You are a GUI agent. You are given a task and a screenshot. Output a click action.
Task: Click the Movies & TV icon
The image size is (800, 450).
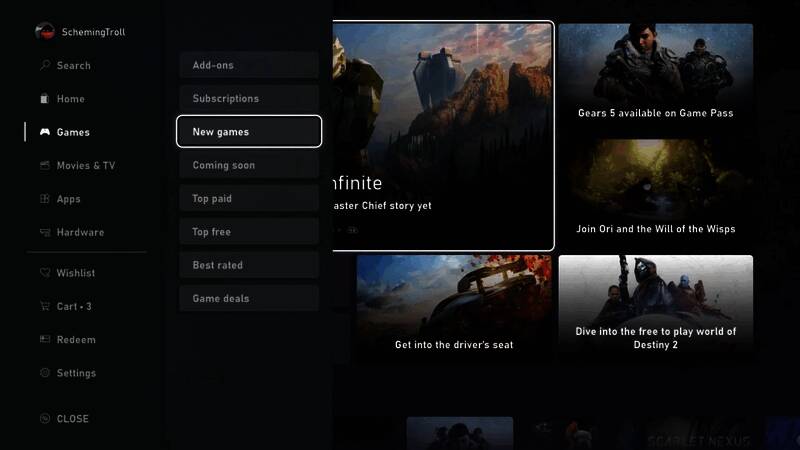point(45,166)
